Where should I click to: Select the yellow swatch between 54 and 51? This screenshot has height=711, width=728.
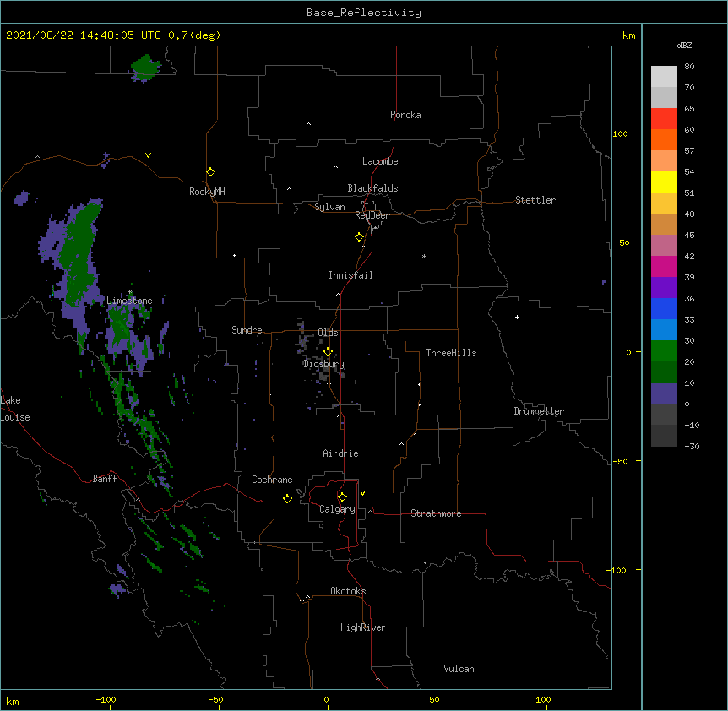point(664,182)
